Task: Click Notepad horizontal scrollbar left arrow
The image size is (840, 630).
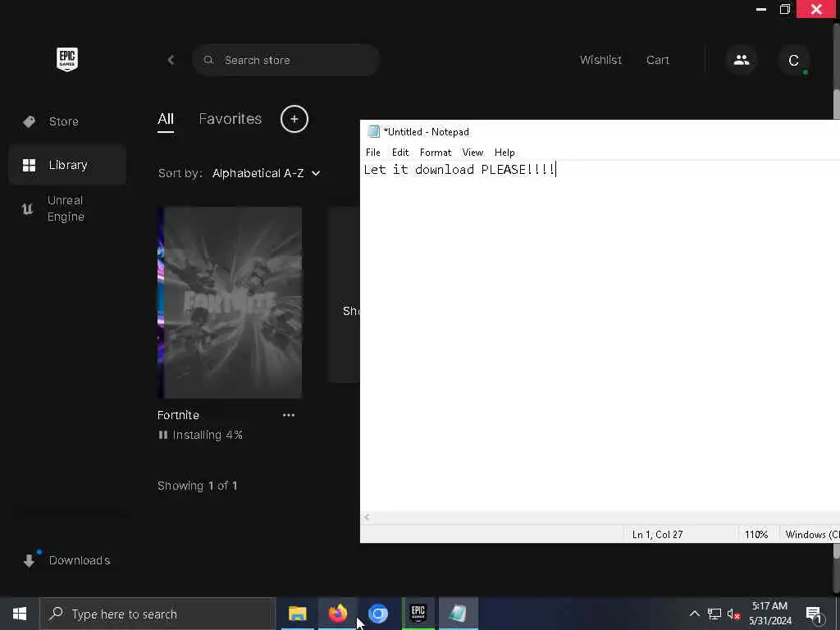Action: [367, 518]
